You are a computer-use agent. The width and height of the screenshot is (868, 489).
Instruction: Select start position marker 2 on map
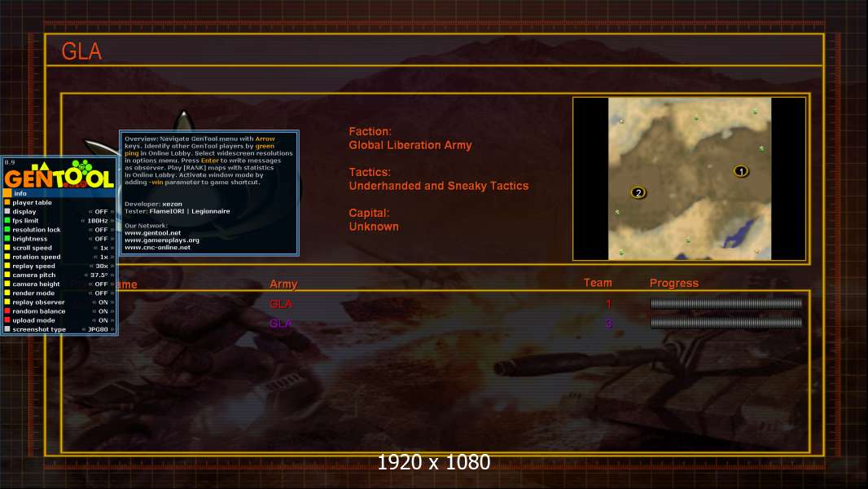[638, 192]
